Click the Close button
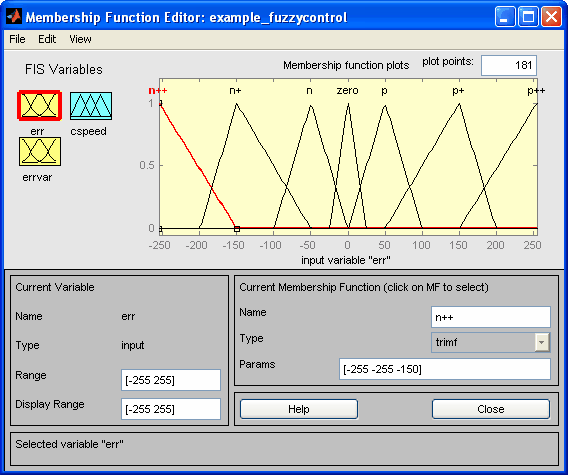Viewport: 568px width, 475px height. tap(491, 409)
